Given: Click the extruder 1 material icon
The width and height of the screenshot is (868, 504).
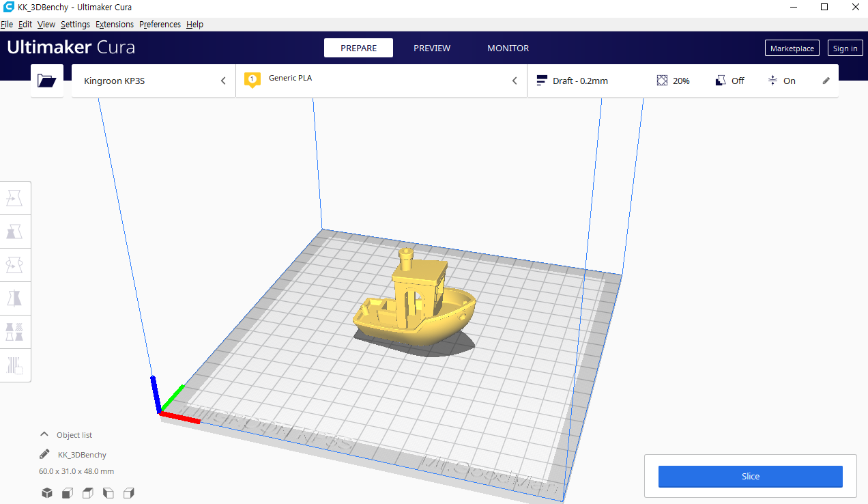Looking at the screenshot, I should click(x=252, y=80).
